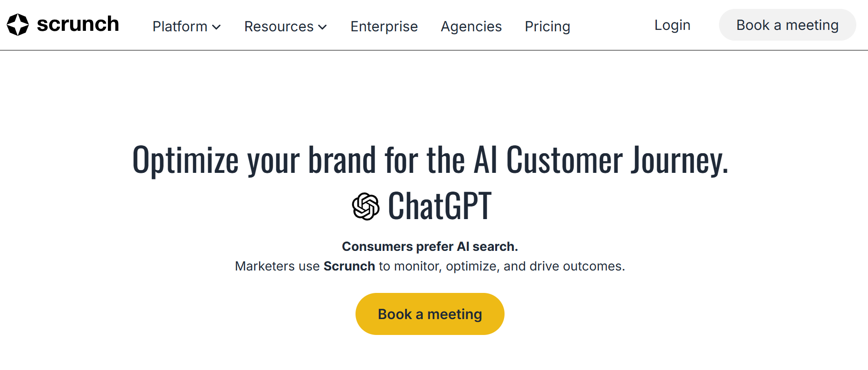This screenshot has height=370, width=868.
Task: Expand the Platform dropdown chevron
Action: [217, 27]
